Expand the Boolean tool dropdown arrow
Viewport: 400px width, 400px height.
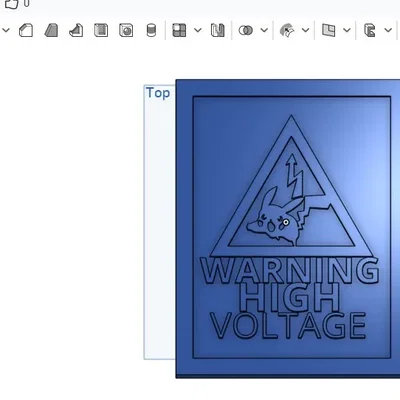click(x=264, y=30)
